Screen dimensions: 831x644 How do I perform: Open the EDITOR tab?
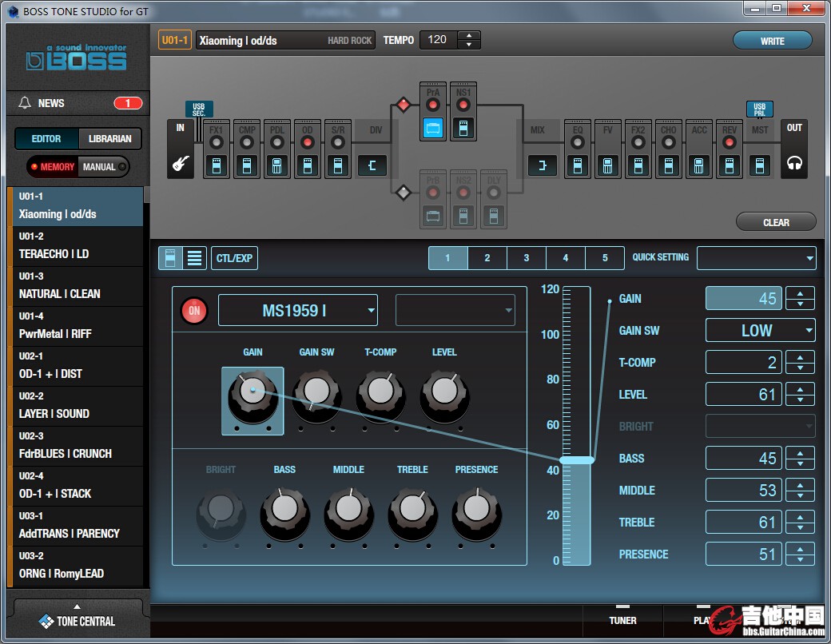click(x=46, y=139)
